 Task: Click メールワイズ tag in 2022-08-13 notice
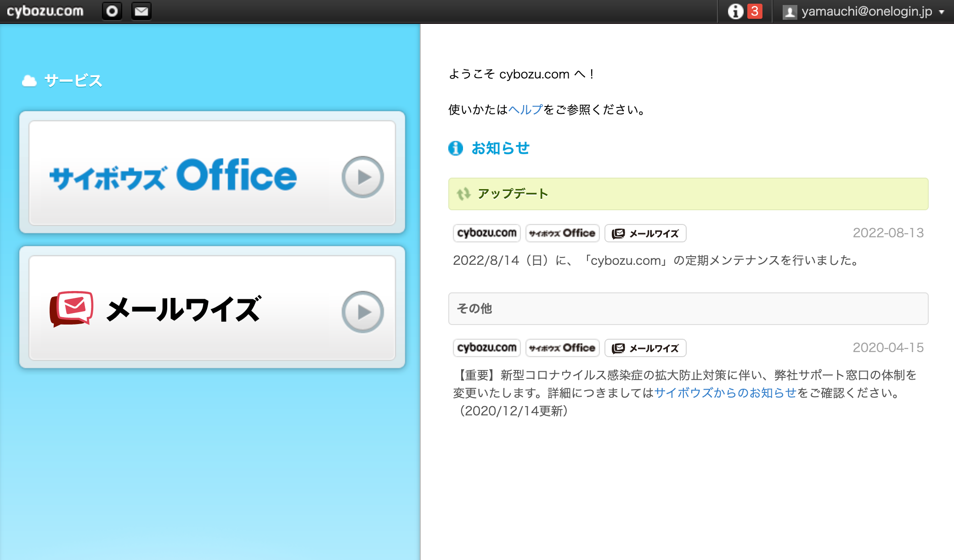[645, 233]
